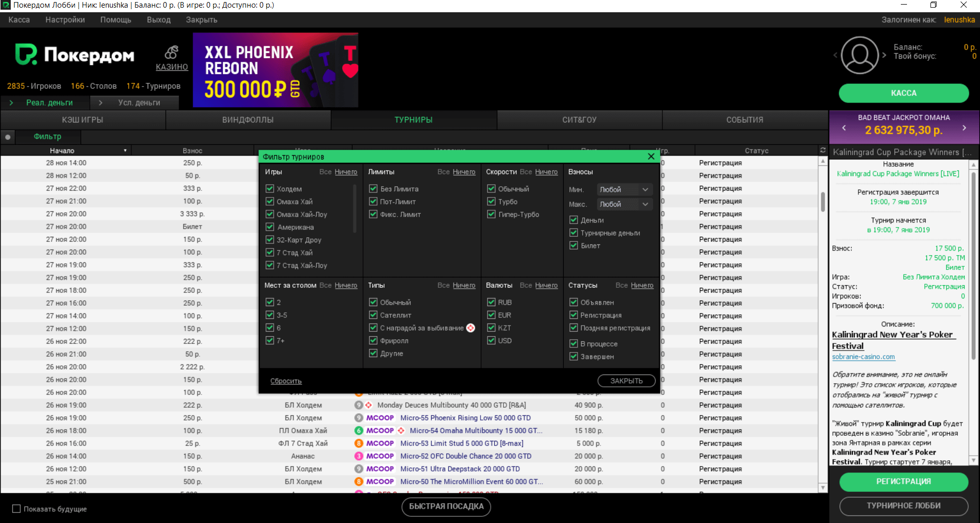The width and height of the screenshot is (980, 523).
Task: Click БЫСТРАЯ ПОСАДКА button
Action: 446,506
